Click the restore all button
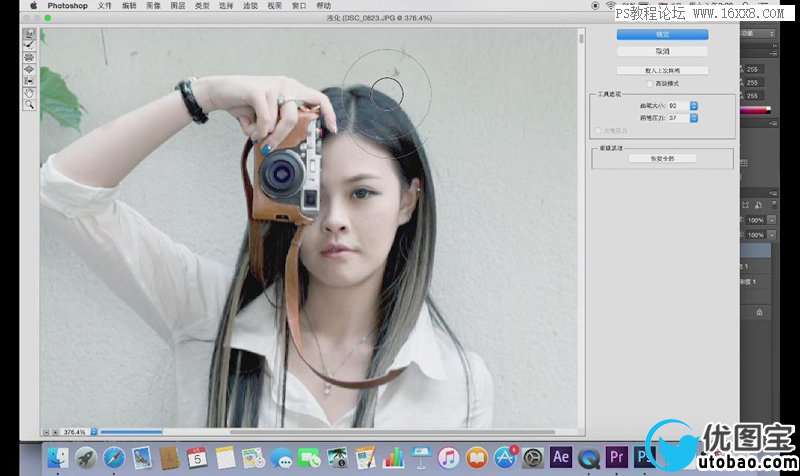Viewport: 800px width, 476px height. (x=662, y=159)
